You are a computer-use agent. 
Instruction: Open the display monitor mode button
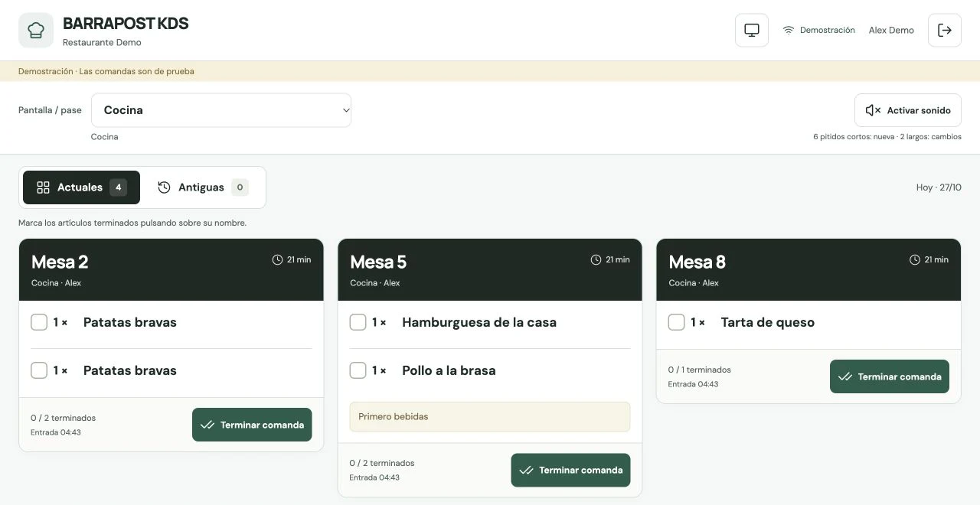[752, 30]
